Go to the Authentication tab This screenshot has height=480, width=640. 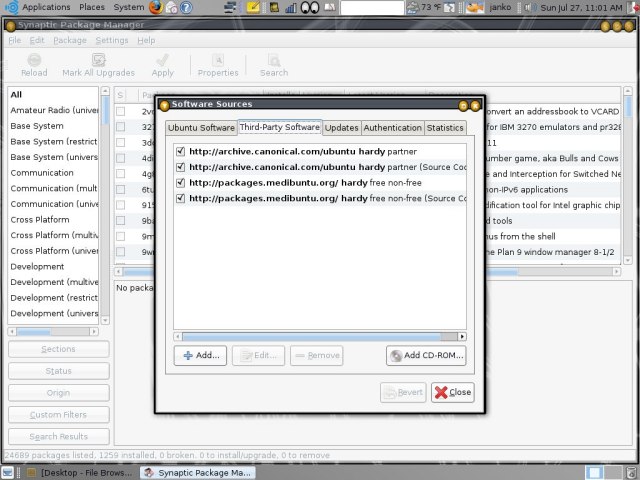point(393,128)
